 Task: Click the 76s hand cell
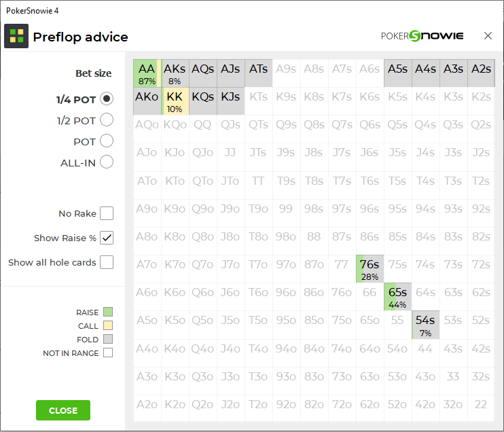point(370,269)
